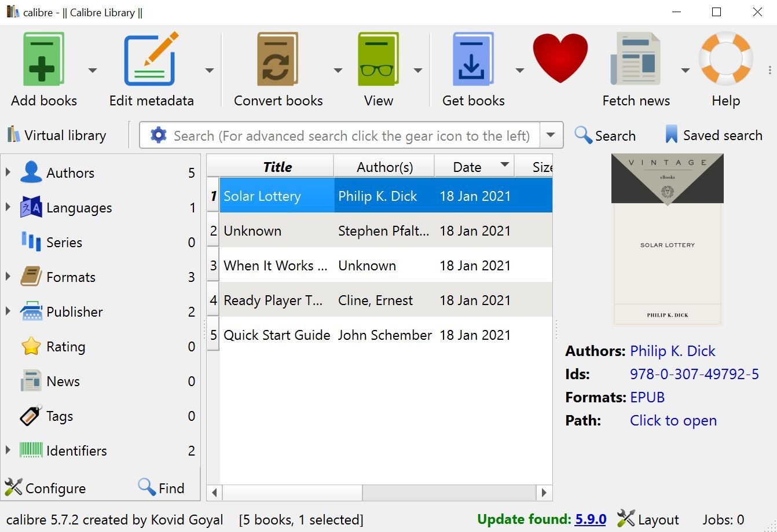
Task: Select the Identifiers barcode icon
Action: click(31, 450)
